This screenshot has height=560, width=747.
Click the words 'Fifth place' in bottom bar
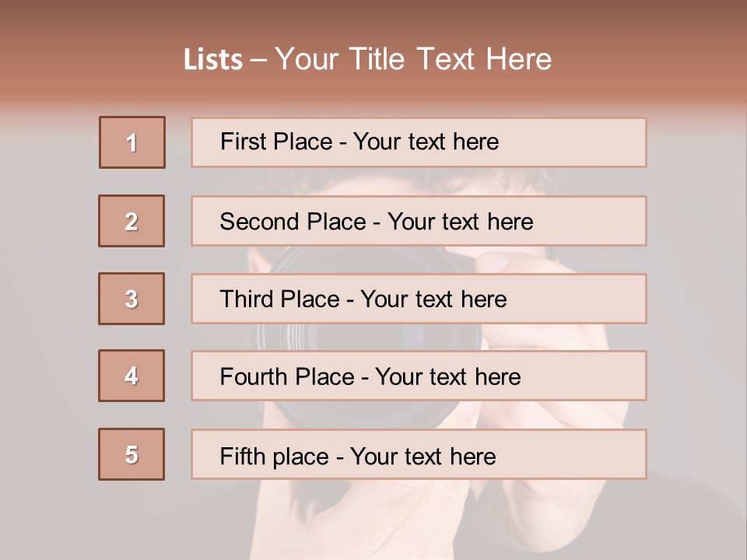(275, 457)
